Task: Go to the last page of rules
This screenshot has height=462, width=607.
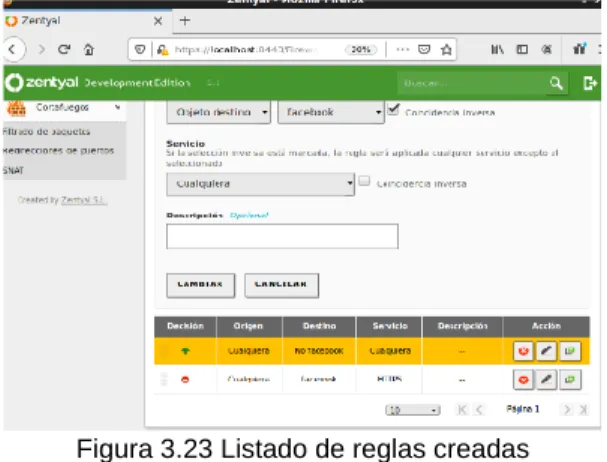Action: [583, 409]
